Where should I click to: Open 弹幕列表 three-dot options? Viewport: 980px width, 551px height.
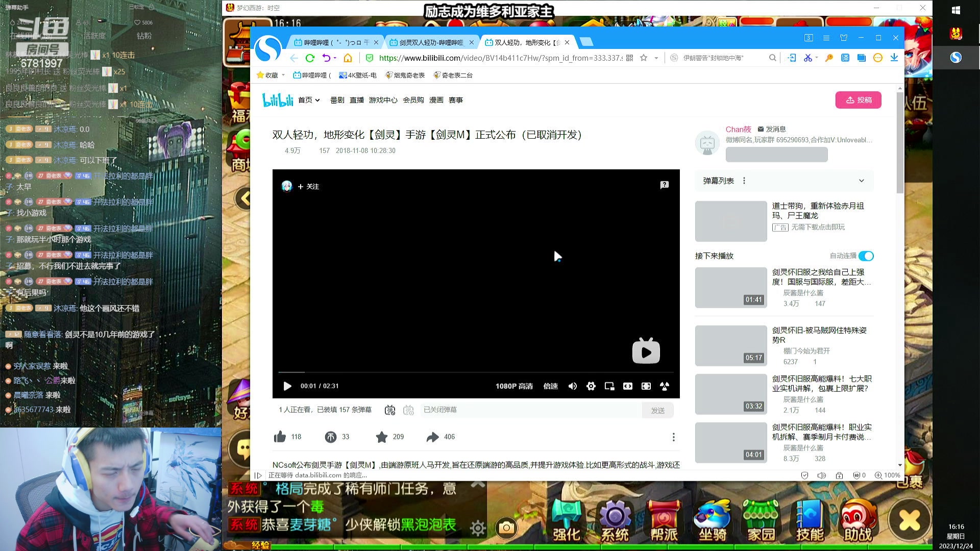[744, 181]
